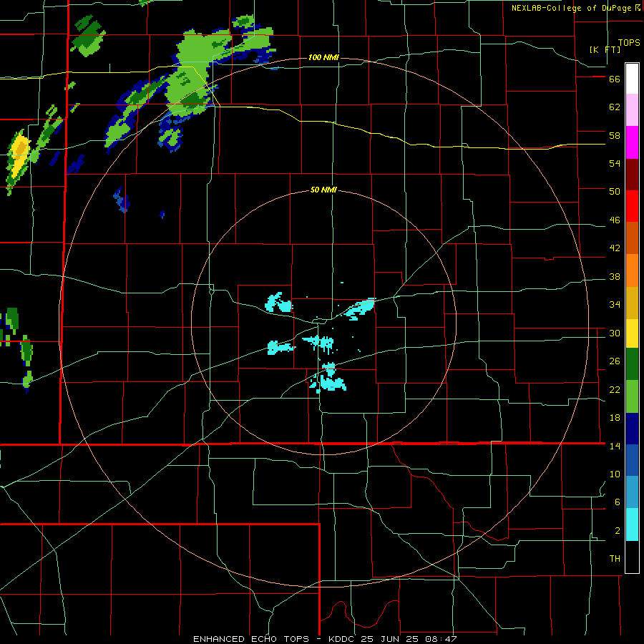644x644 pixels.
Task: Select the navy blue legend swatch
Action: pyautogui.click(x=632, y=429)
